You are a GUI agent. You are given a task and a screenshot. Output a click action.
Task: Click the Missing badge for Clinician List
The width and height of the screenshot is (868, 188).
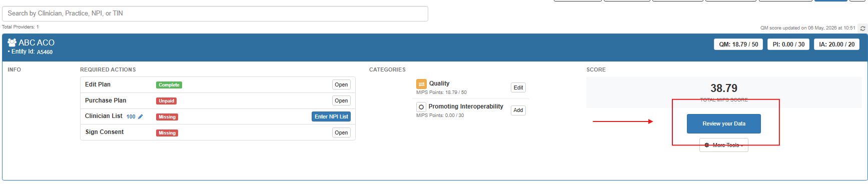coord(167,117)
